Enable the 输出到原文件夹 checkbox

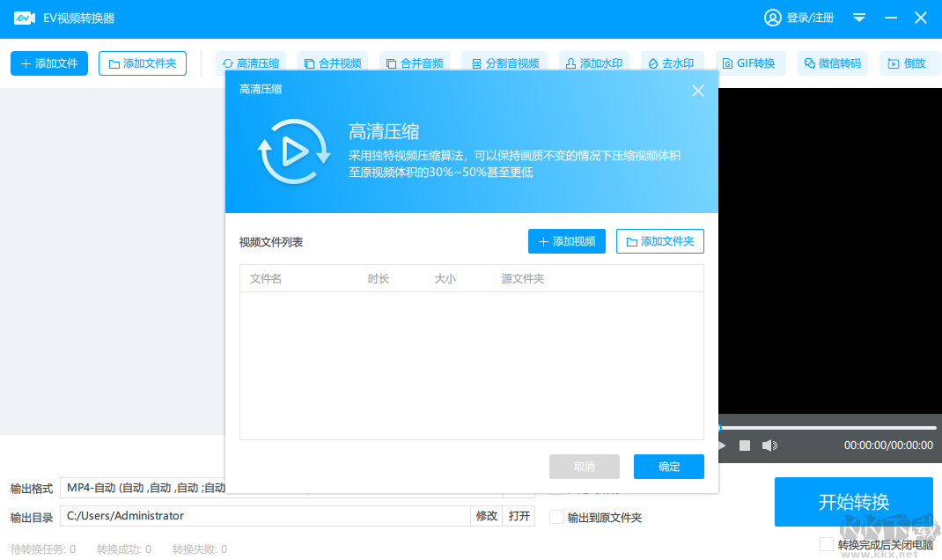(x=556, y=518)
